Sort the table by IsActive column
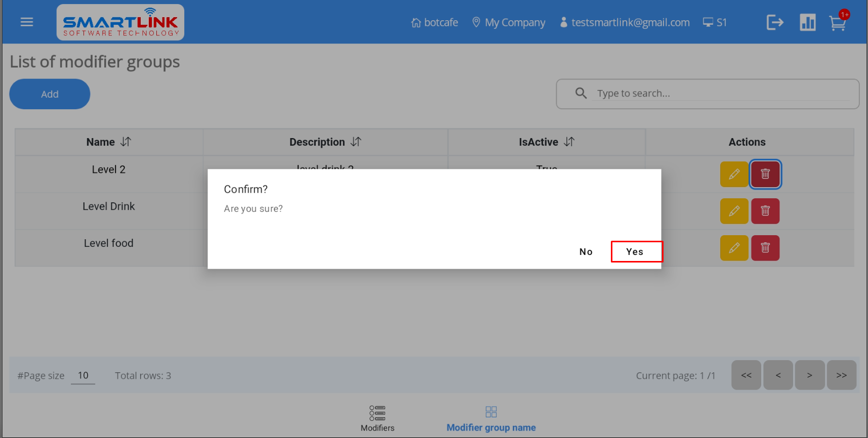This screenshot has width=868, height=438. (569, 142)
